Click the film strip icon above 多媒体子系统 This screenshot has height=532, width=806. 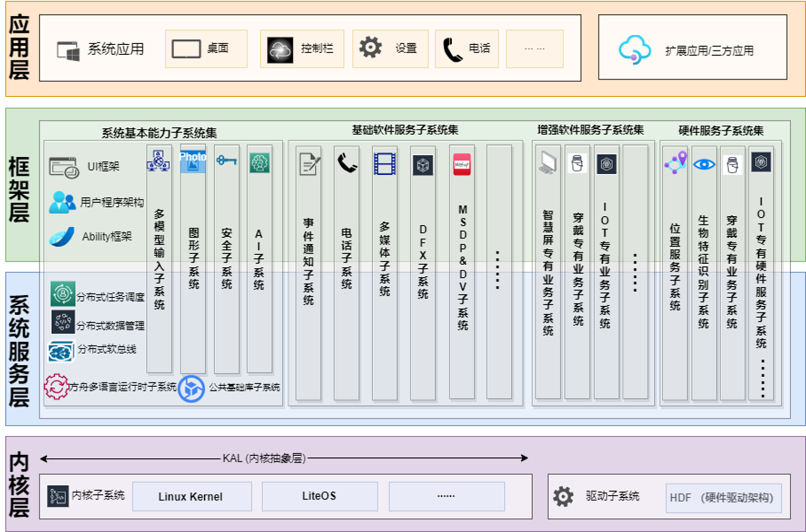(x=385, y=164)
